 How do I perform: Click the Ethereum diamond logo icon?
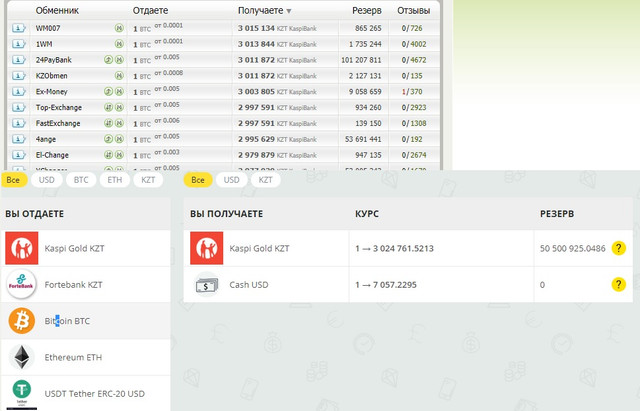point(22,357)
